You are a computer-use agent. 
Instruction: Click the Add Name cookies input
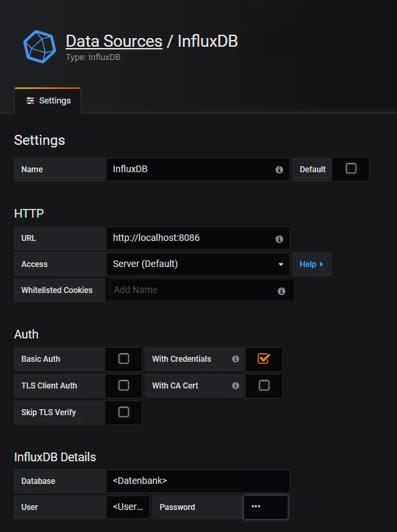pos(202,290)
